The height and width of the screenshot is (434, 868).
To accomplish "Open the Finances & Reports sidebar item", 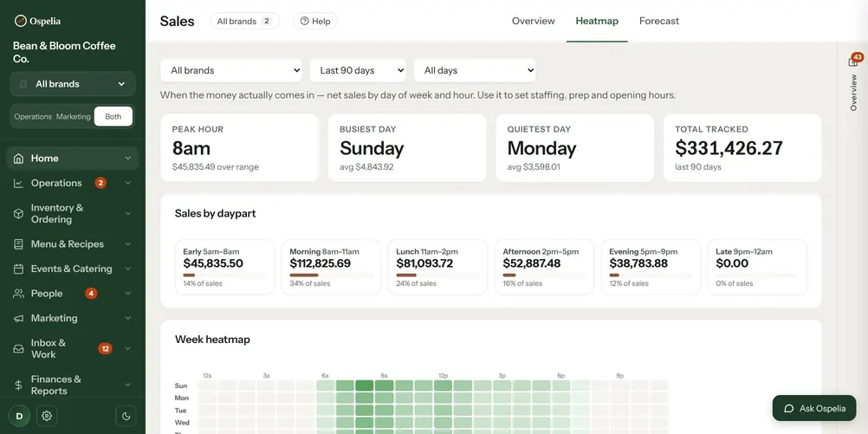I will point(73,385).
